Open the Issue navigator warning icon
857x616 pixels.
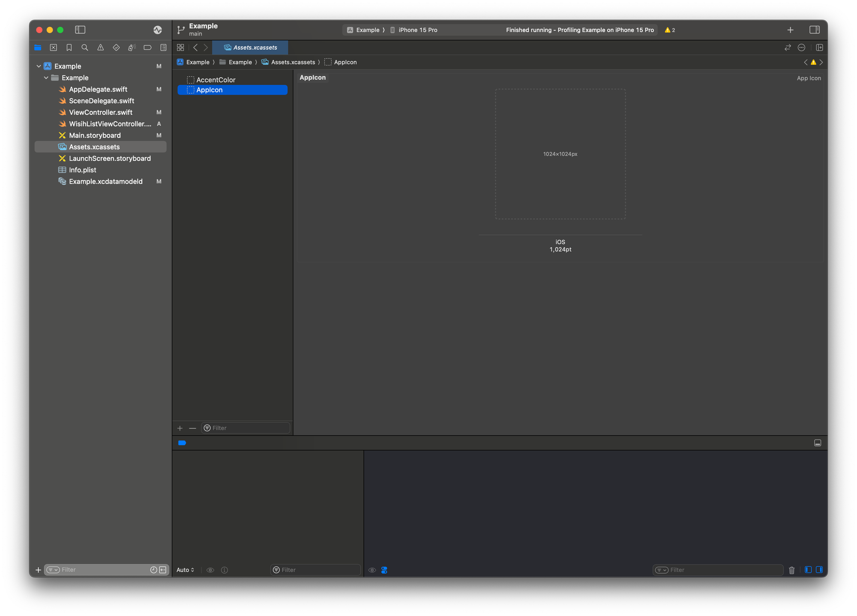[x=100, y=48]
